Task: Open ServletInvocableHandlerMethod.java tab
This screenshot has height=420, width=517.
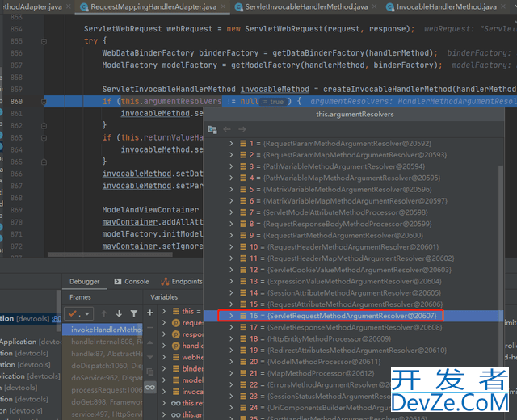Action: [306, 6]
